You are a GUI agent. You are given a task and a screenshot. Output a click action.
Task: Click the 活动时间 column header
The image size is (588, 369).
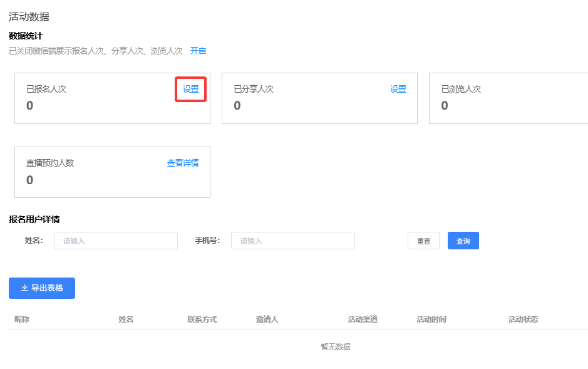click(431, 320)
